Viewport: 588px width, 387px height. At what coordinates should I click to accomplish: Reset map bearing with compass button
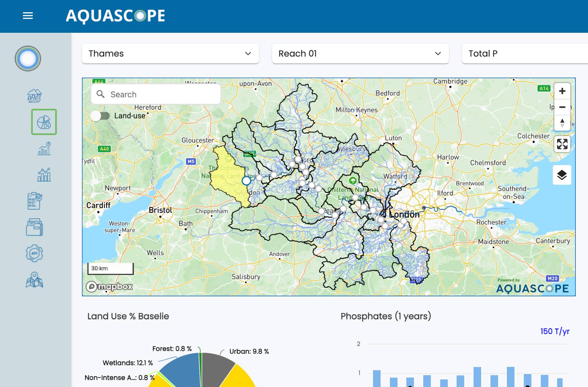[562, 123]
